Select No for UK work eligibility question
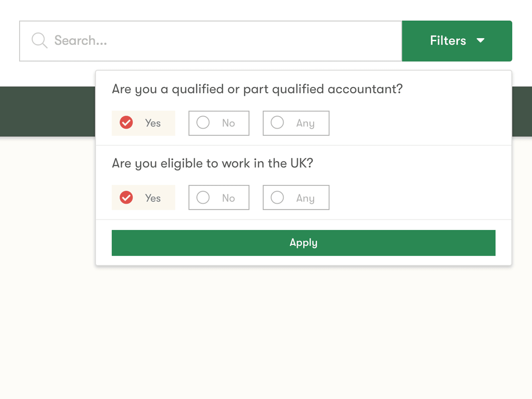The width and height of the screenshot is (532, 399). click(x=218, y=197)
